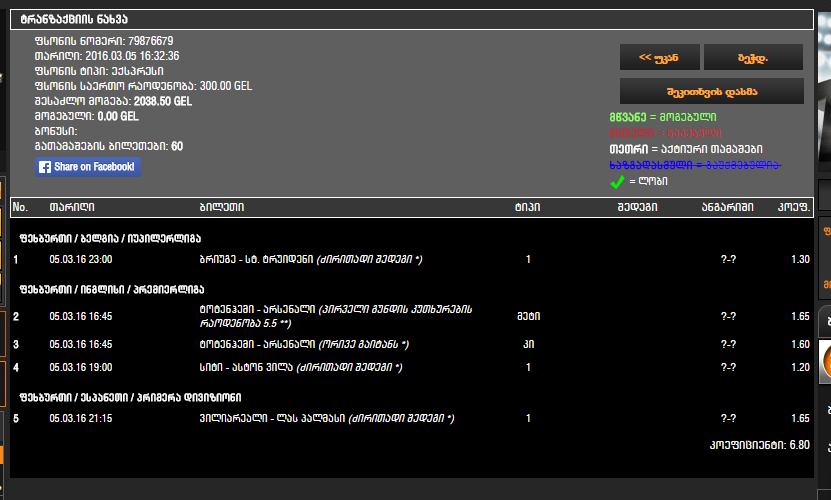
Task: Click the No. column header
Action: click(x=20, y=207)
